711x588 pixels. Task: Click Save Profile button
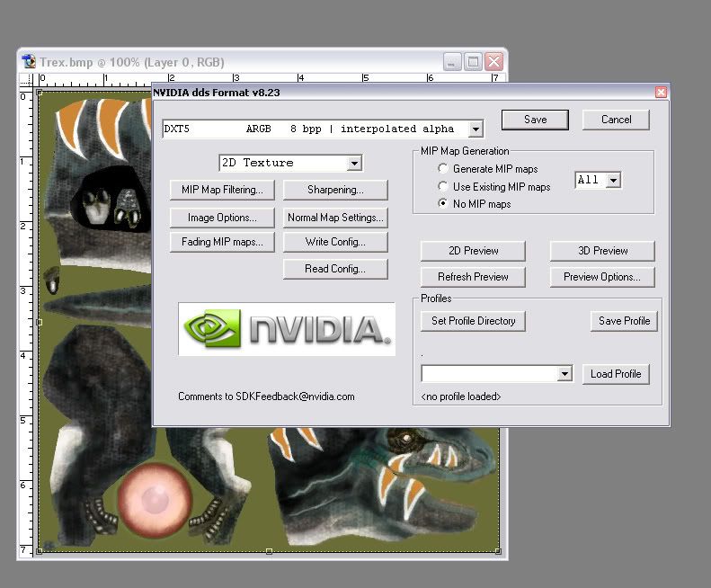point(624,321)
